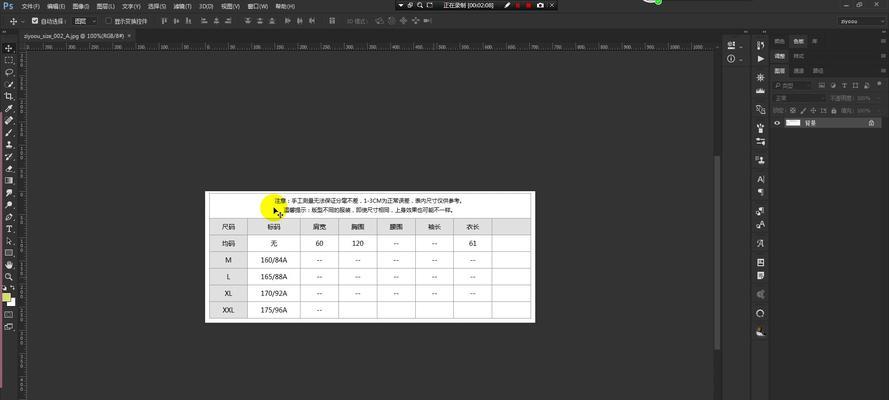Open the Move tool preset picker arrow
The image size is (889, 400).
(x=22, y=21)
